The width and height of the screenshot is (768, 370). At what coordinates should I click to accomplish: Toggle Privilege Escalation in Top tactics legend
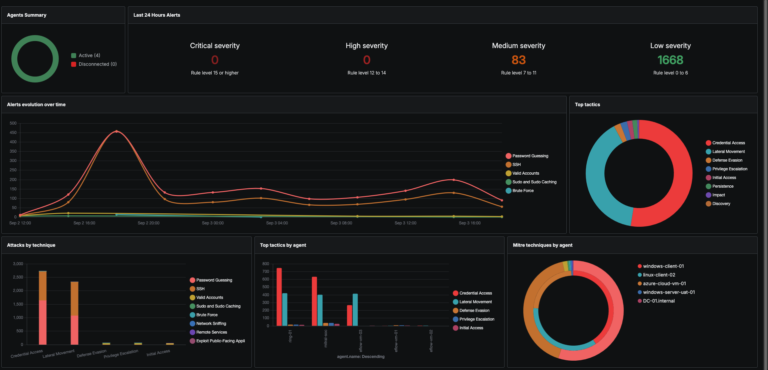(726, 169)
